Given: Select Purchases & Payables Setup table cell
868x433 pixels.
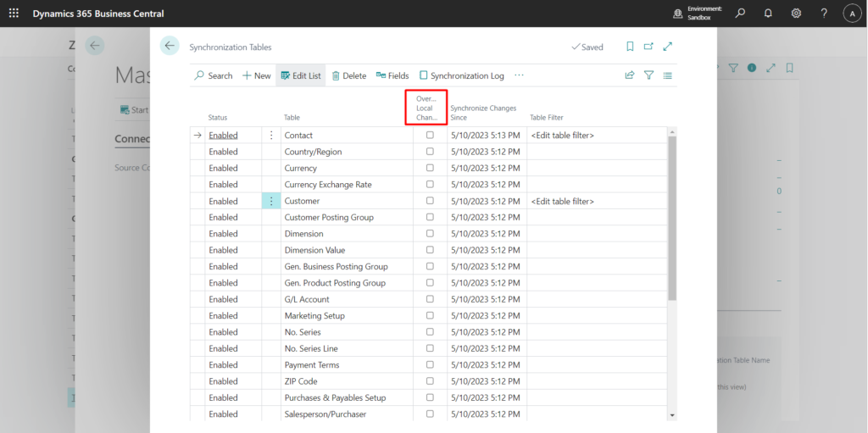Looking at the screenshot, I should point(347,397).
